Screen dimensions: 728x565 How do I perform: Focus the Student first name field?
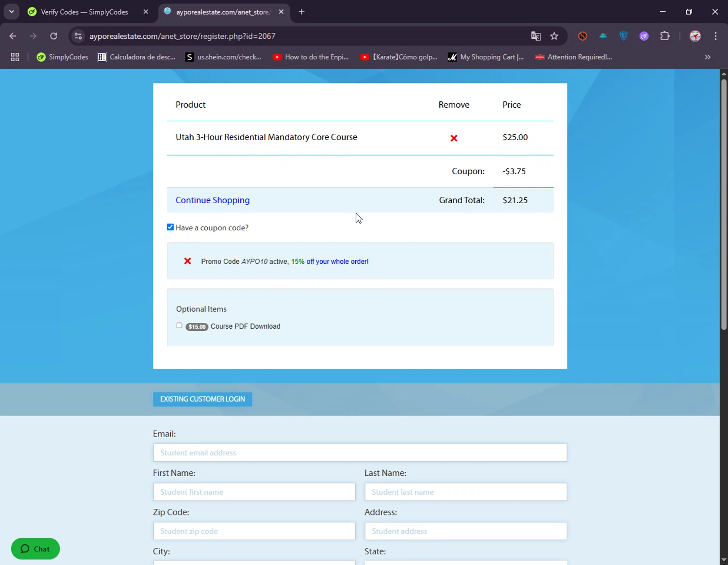coord(254,492)
